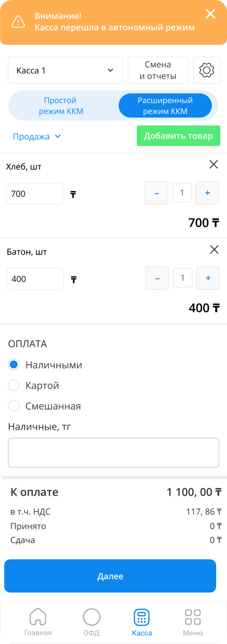This screenshot has width=227, height=644.
Task: Click the Добавить товар button
Action: click(x=179, y=136)
